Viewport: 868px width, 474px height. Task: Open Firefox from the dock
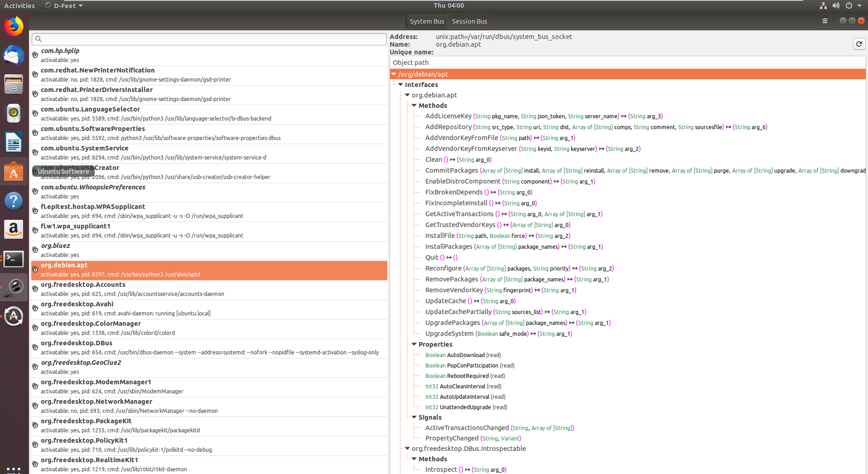pos(14,27)
